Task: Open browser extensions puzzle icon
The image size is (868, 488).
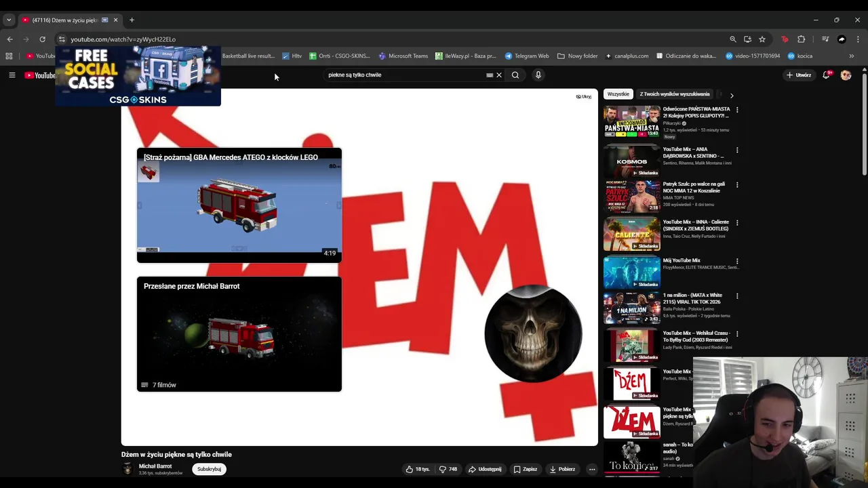Action: coord(801,39)
